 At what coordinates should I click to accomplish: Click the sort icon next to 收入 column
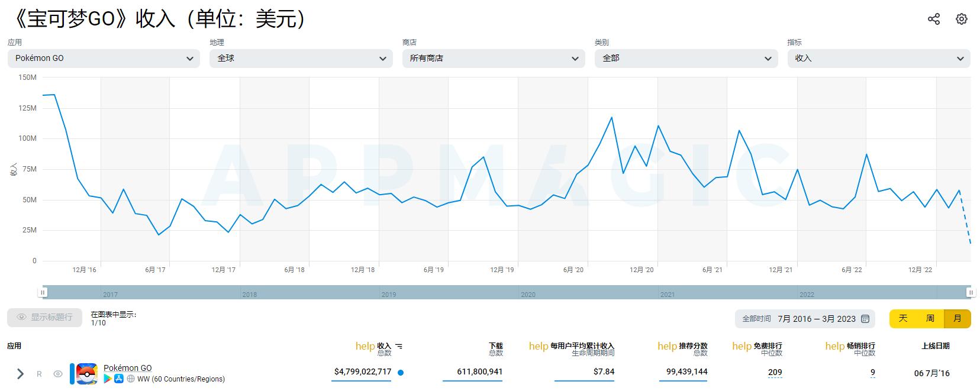click(399, 346)
